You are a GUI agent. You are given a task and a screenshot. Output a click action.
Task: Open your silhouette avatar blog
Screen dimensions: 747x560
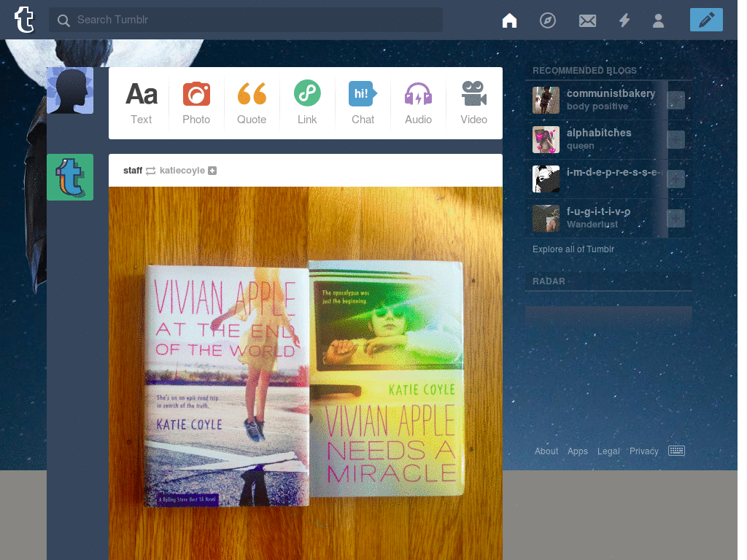70,90
